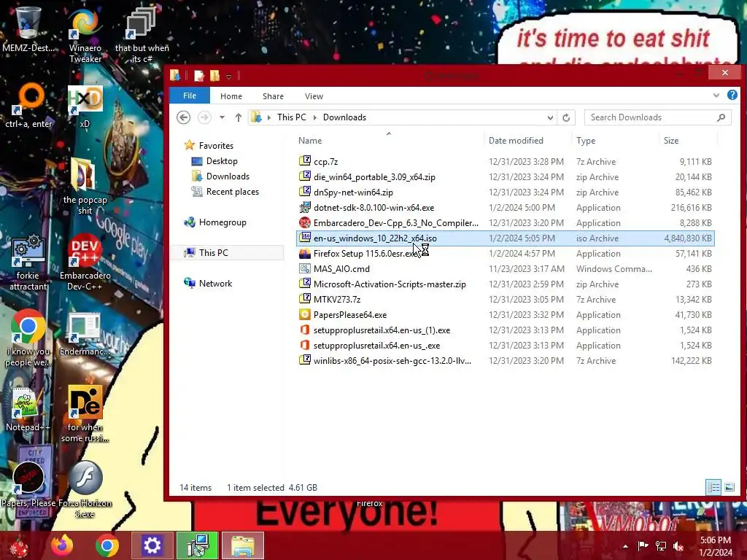Open gear settings app on taskbar

pos(152,545)
